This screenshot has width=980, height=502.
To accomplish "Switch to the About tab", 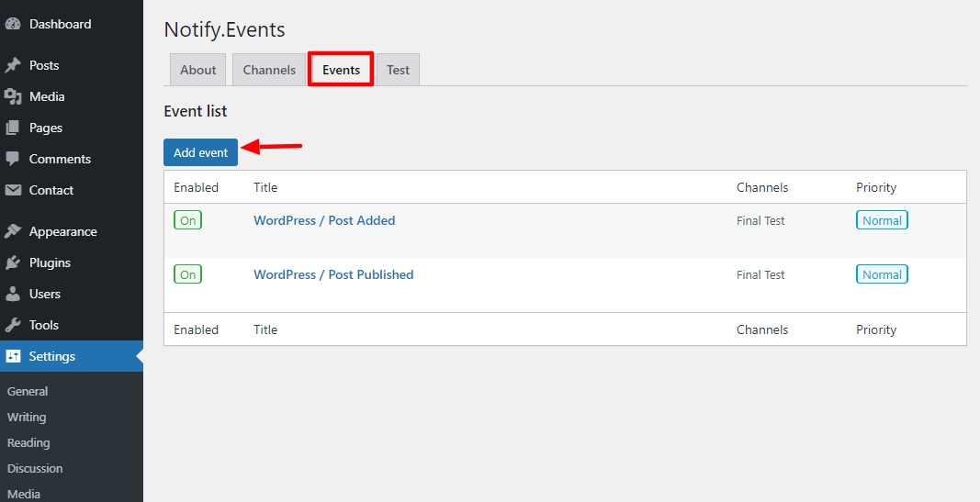I will click(x=198, y=70).
